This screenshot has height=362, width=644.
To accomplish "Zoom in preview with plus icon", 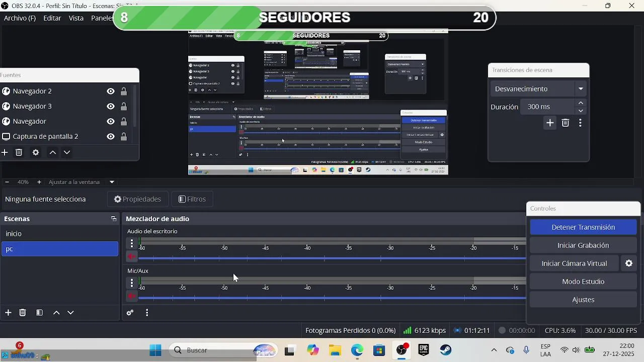I will pyautogui.click(x=39, y=182).
